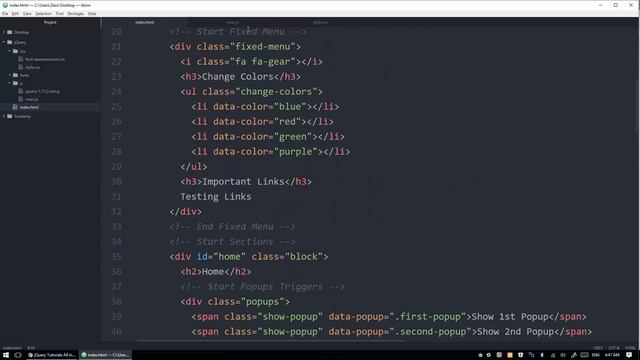Open the Windows Start menu
The image size is (640, 360).
6,355
